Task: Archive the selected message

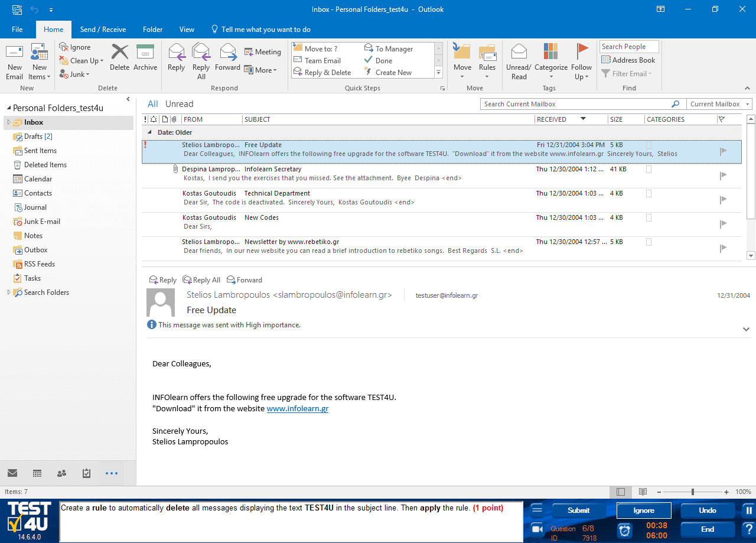Action: (x=145, y=57)
